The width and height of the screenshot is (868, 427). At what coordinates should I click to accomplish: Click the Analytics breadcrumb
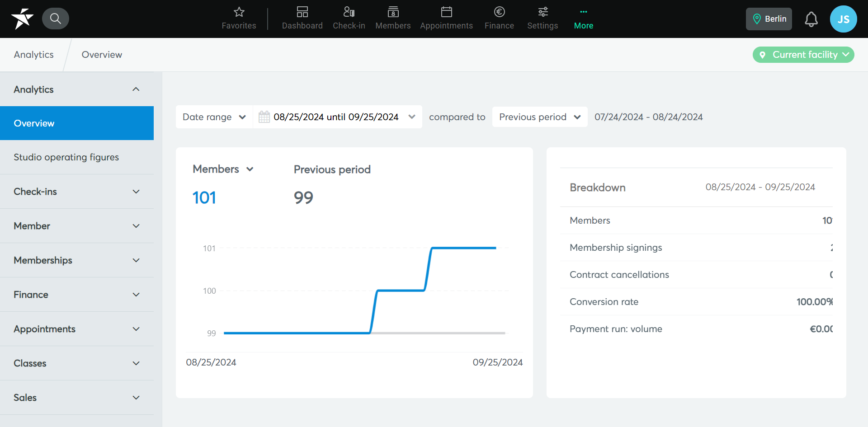click(34, 55)
